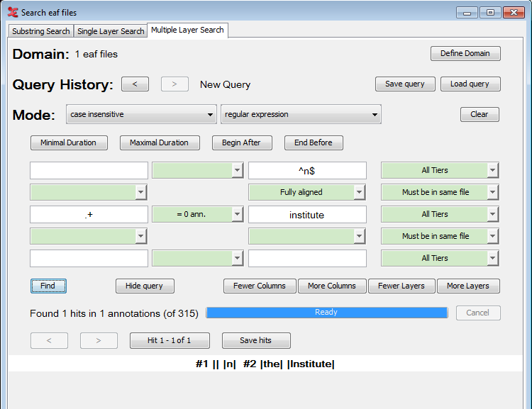
Task: Click the Ready progress bar
Action: 326,313
